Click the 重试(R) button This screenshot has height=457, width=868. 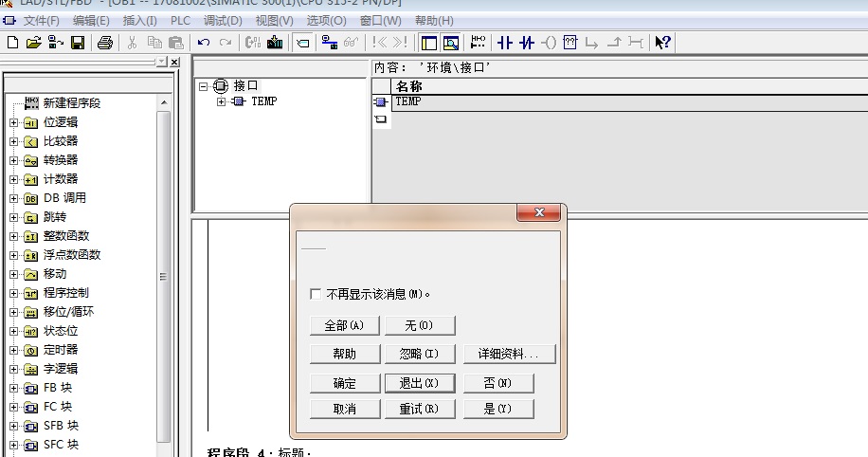click(x=421, y=410)
